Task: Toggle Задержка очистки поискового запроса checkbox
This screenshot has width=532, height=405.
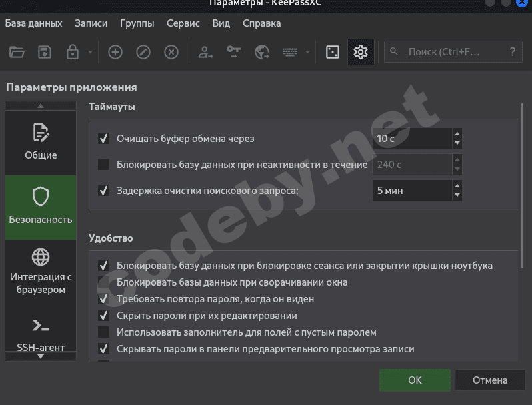Action: coord(103,190)
